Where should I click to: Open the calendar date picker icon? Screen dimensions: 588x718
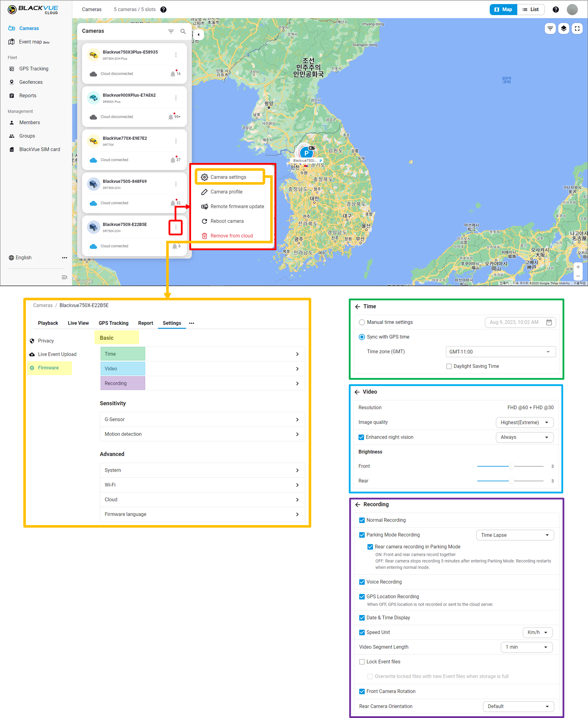click(x=549, y=322)
